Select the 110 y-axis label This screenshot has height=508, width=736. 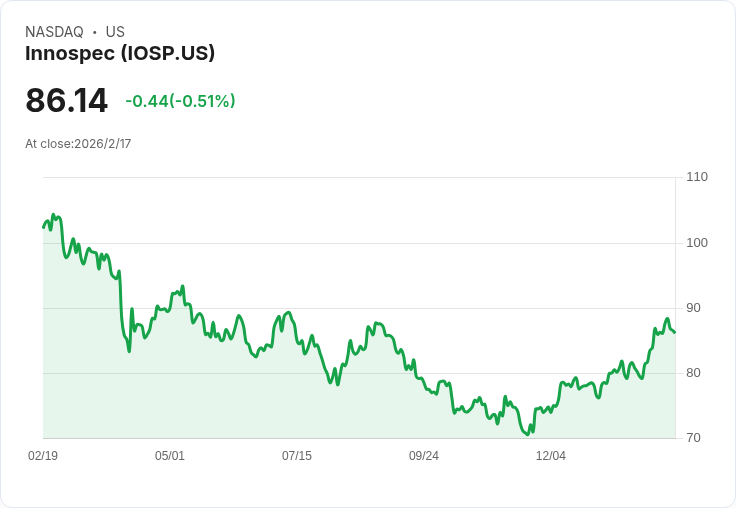[x=697, y=177]
